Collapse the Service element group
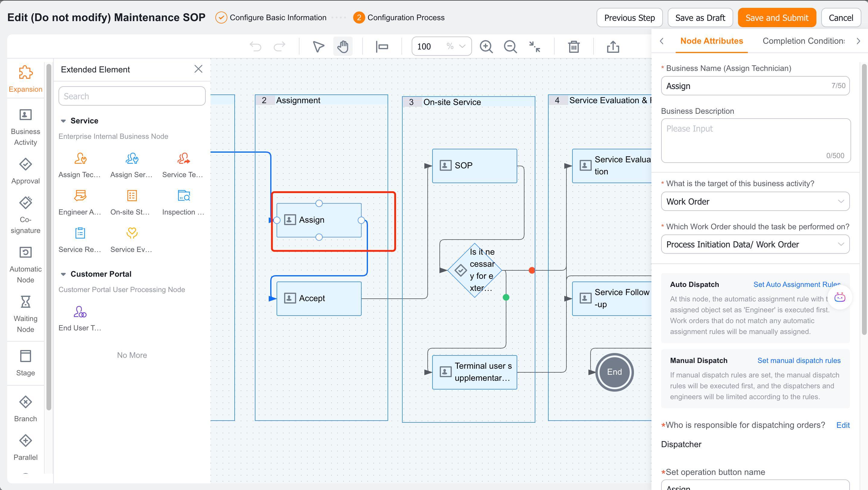868x490 pixels. 63,121
